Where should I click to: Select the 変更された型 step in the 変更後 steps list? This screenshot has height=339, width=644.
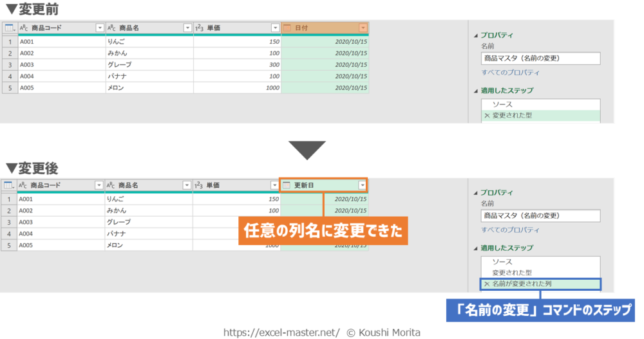point(512,273)
